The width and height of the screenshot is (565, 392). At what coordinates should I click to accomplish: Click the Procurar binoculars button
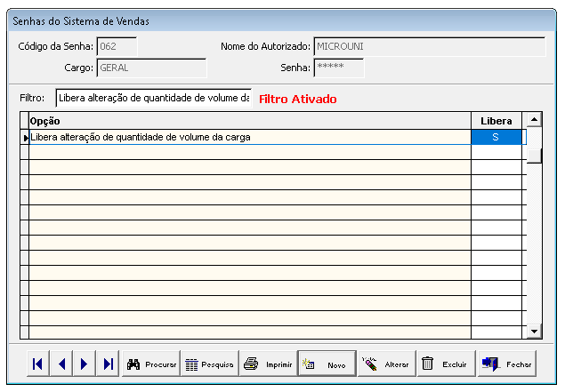[x=150, y=364]
